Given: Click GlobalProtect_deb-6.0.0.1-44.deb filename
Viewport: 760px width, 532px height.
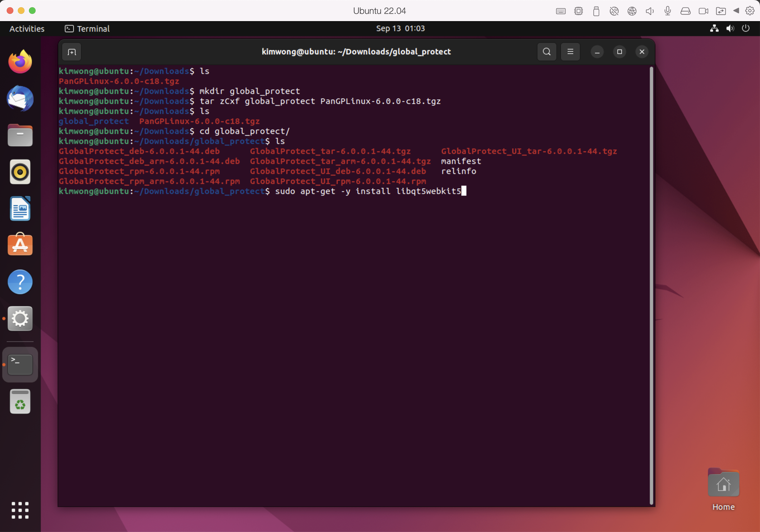Looking at the screenshot, I should tap(139, 151).
